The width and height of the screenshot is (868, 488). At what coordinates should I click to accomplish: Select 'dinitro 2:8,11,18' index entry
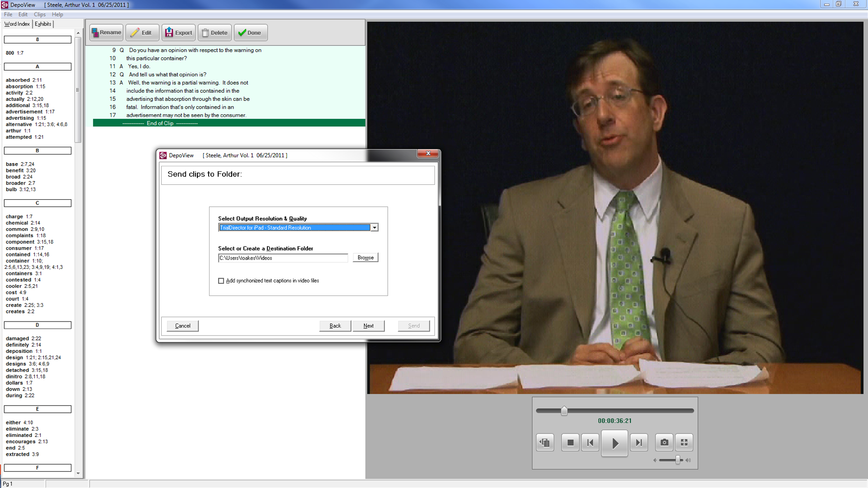click(26, 377)
